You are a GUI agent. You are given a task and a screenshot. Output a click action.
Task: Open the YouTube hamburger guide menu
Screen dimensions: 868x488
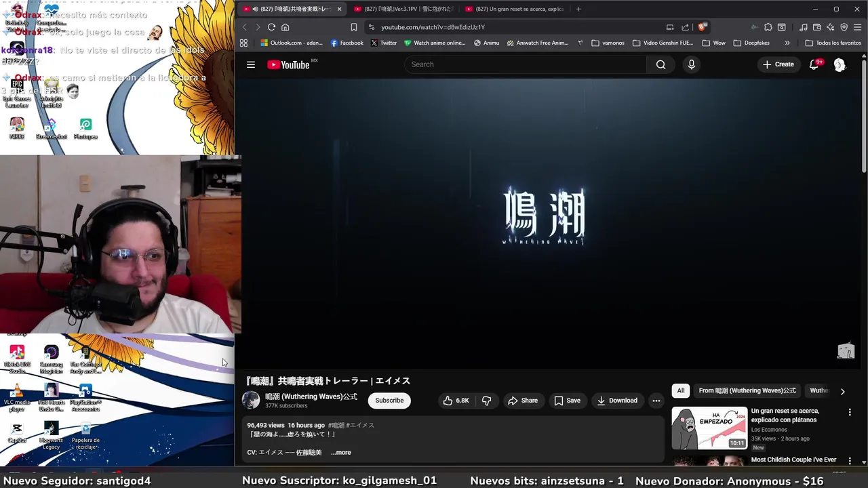(x=251, y=64)
